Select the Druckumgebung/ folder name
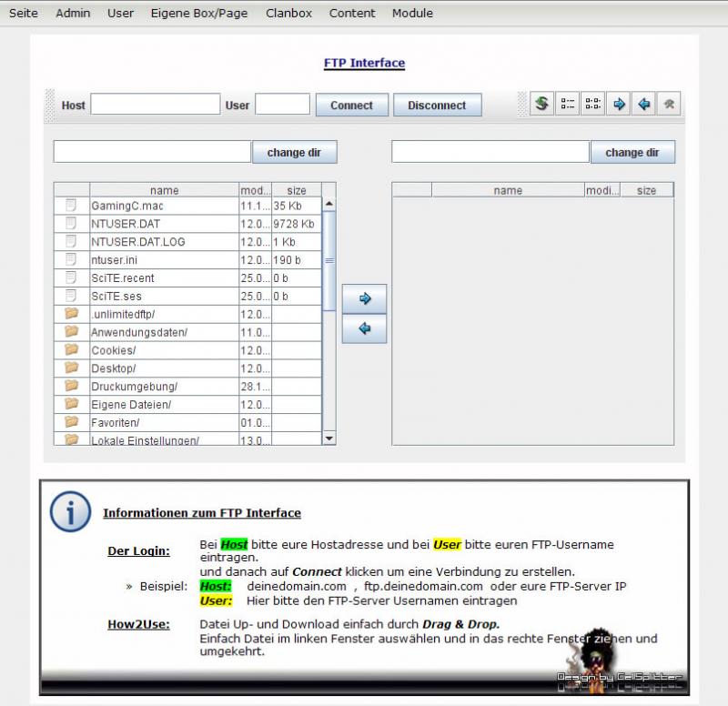 pos(134,387)
